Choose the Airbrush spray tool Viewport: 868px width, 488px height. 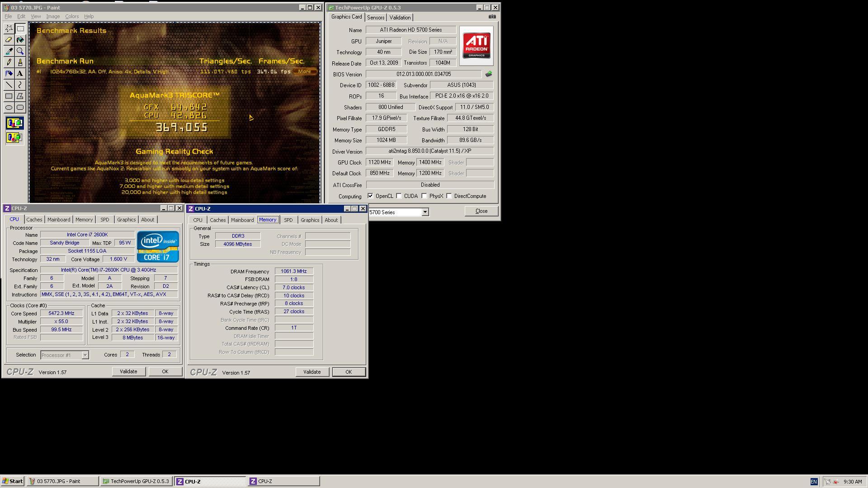click(9, 74)
